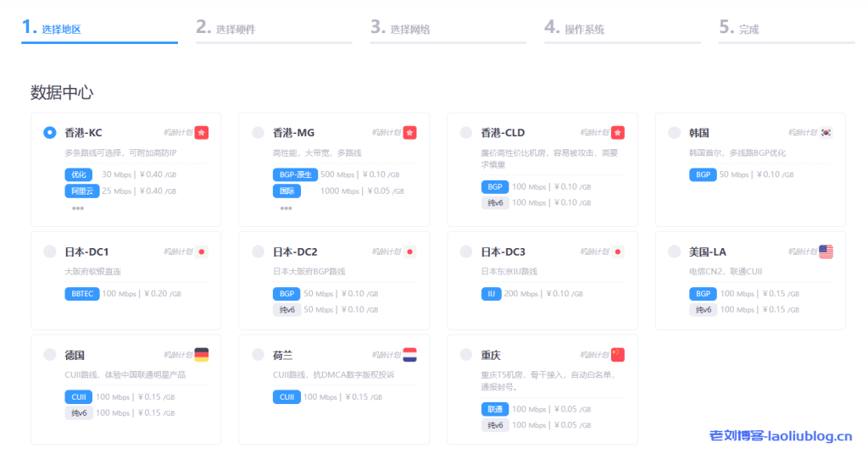Click the Germany flag icon
The image size is (868, 459).
click(x=201, y=355)
